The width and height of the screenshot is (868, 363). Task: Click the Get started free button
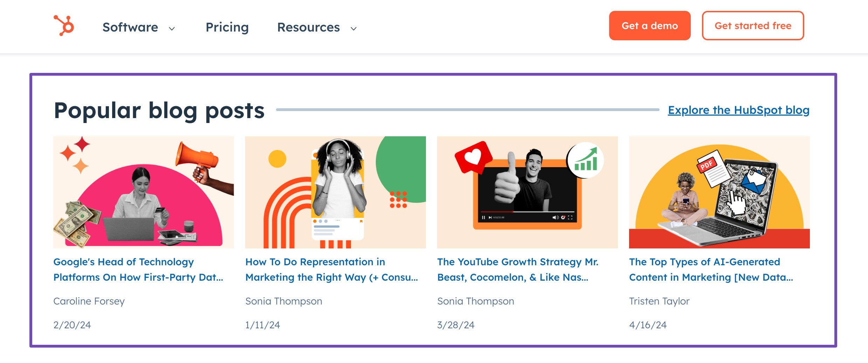tap(753, 26)
